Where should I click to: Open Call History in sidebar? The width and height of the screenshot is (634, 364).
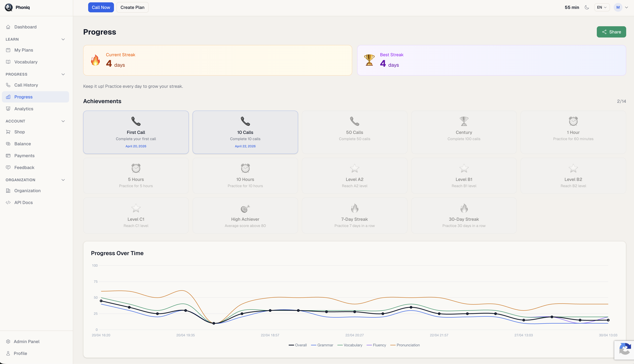pos(35,85)
